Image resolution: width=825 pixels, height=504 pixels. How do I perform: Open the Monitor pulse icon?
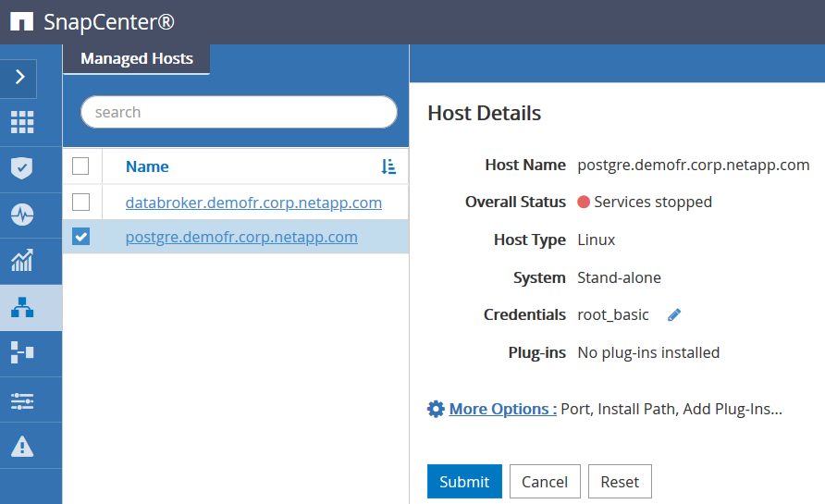click(22, 215)
